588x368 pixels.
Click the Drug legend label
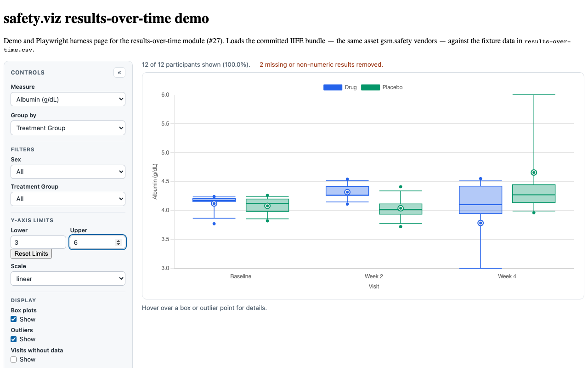pyautogui.click(x=351, y=87)
